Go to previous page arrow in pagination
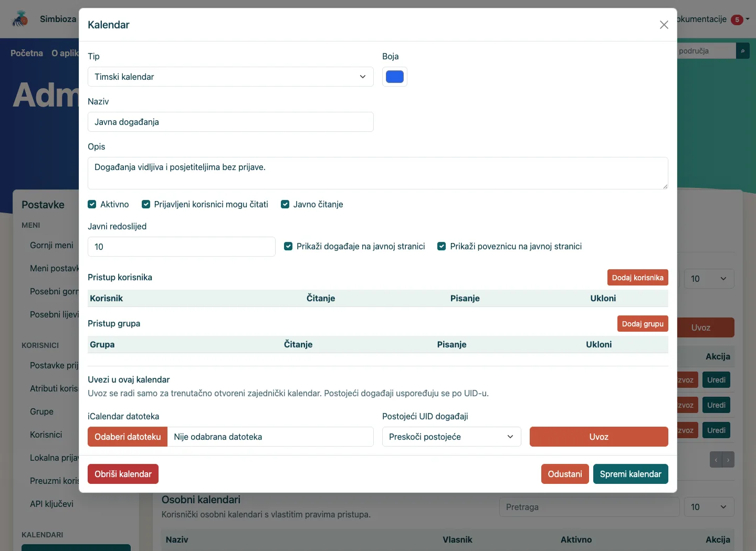The image size is (756, 551). point(716,460)
